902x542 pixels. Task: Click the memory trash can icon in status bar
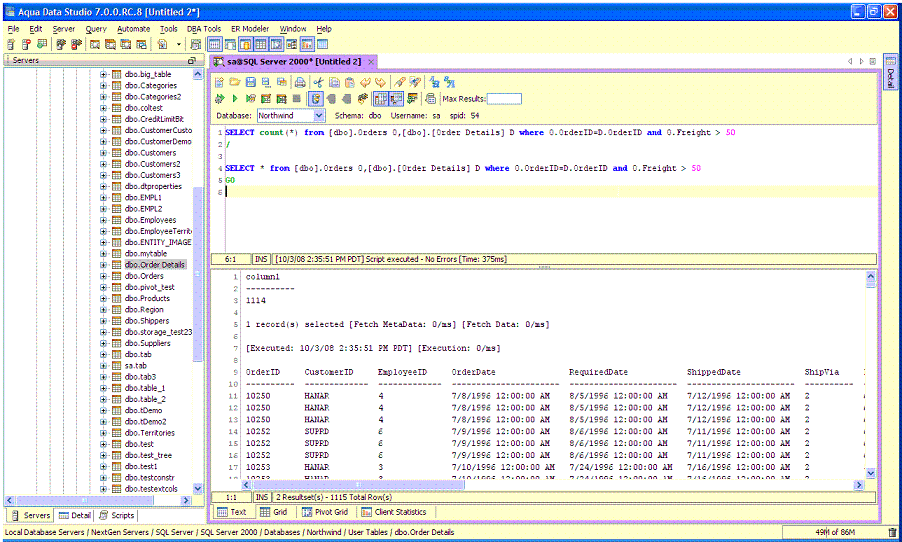coord(892,533)
